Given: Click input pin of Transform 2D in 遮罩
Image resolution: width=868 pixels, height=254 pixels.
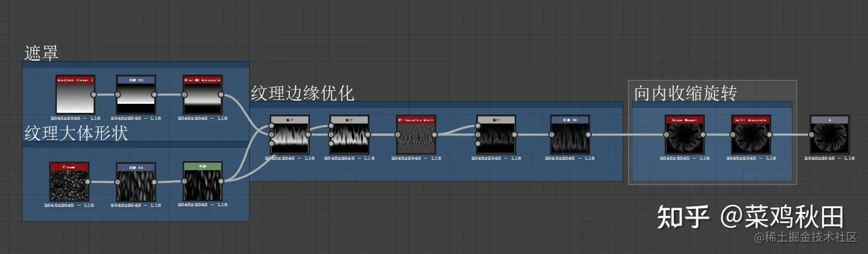Looking at the screenshot, I should point(117,94).
